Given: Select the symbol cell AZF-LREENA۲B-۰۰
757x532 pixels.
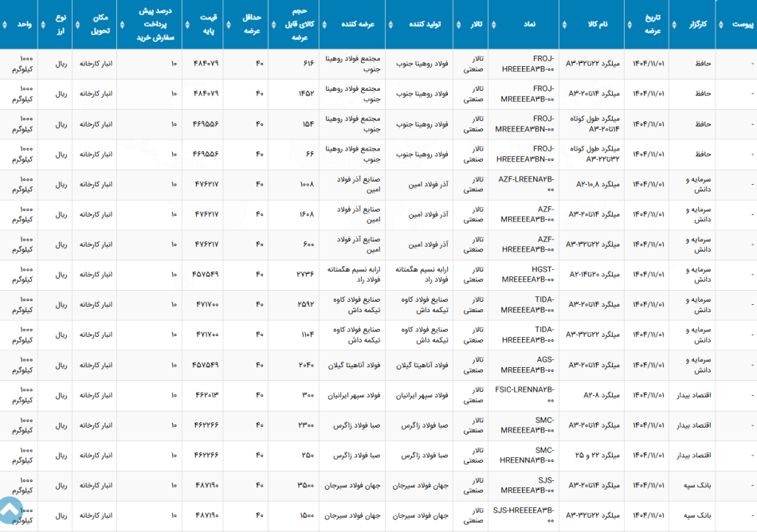Looking at the screenshot, I should (x=526, y=184).
